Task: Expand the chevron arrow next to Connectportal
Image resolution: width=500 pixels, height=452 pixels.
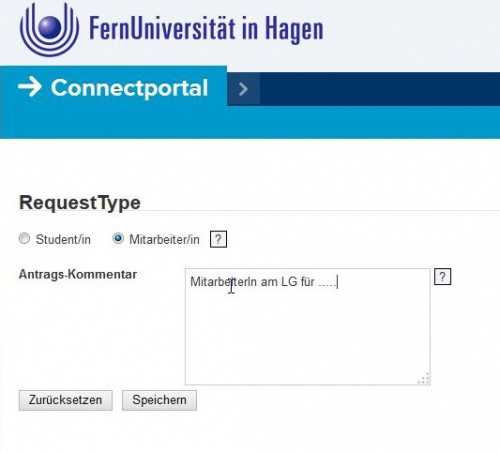Action: pyautogui.click(x=243, y=89)
